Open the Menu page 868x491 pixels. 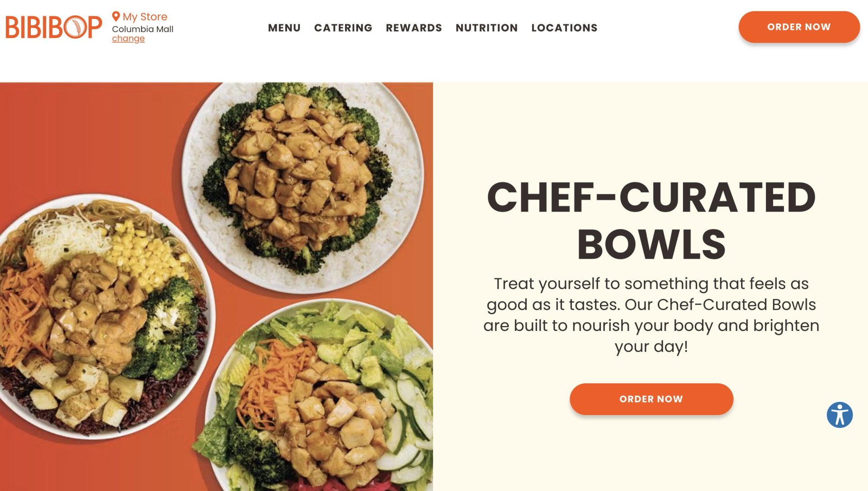pyautogui.click(x=284, y=28)
